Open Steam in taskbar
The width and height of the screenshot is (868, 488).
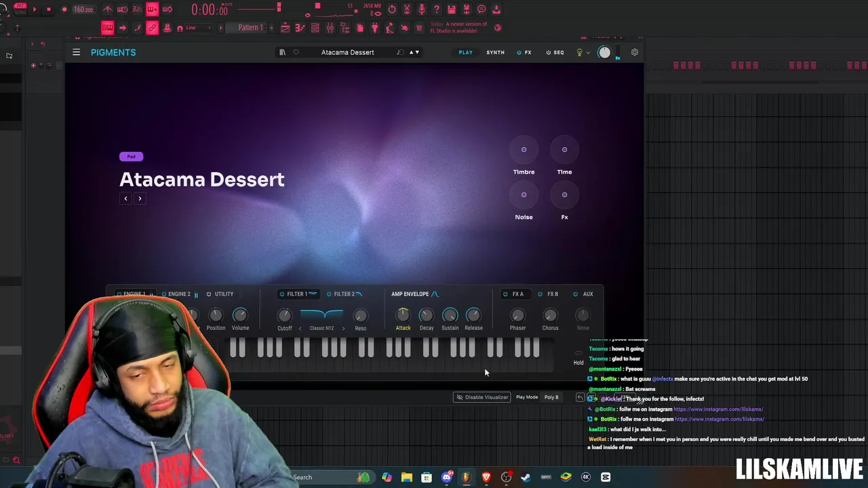[x=526, y=477]
